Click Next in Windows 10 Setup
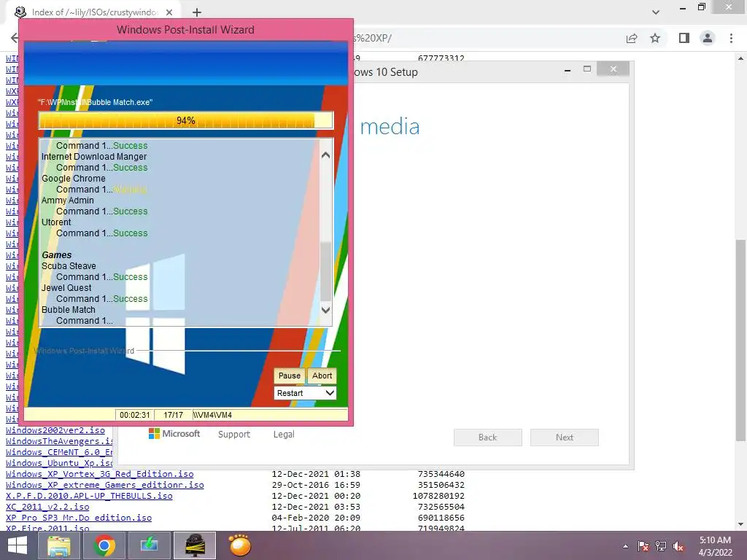Viewport: 747px width, 560px height. click(564, 437)
